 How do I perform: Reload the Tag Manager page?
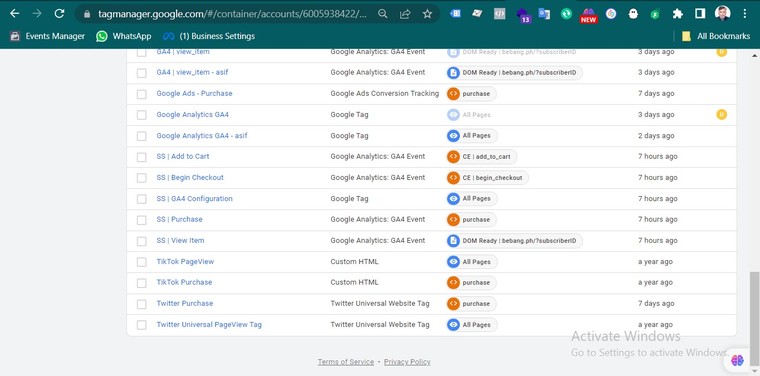click(x=59, y=14)
